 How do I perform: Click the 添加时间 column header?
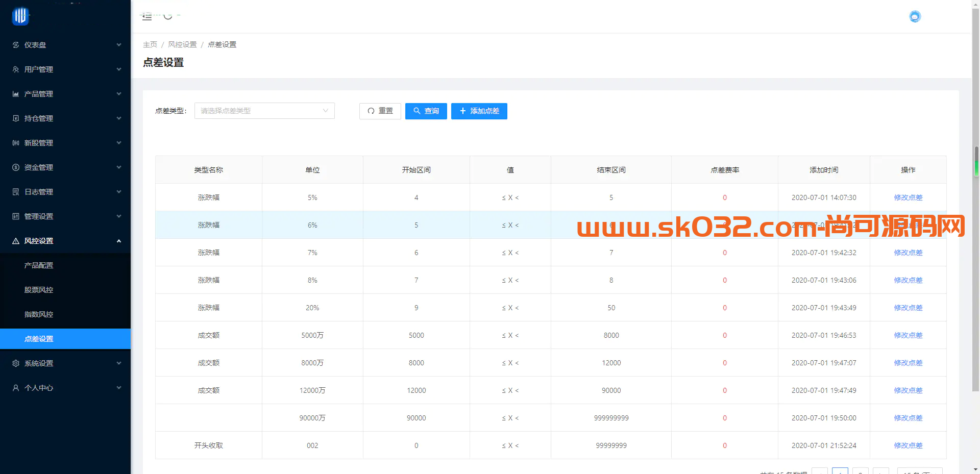point(824,170)
